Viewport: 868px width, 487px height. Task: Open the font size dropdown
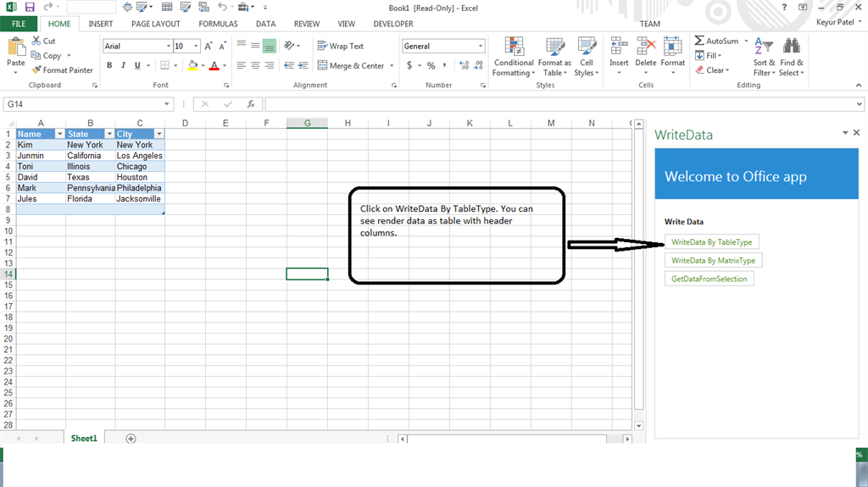(x=196, y=47)
